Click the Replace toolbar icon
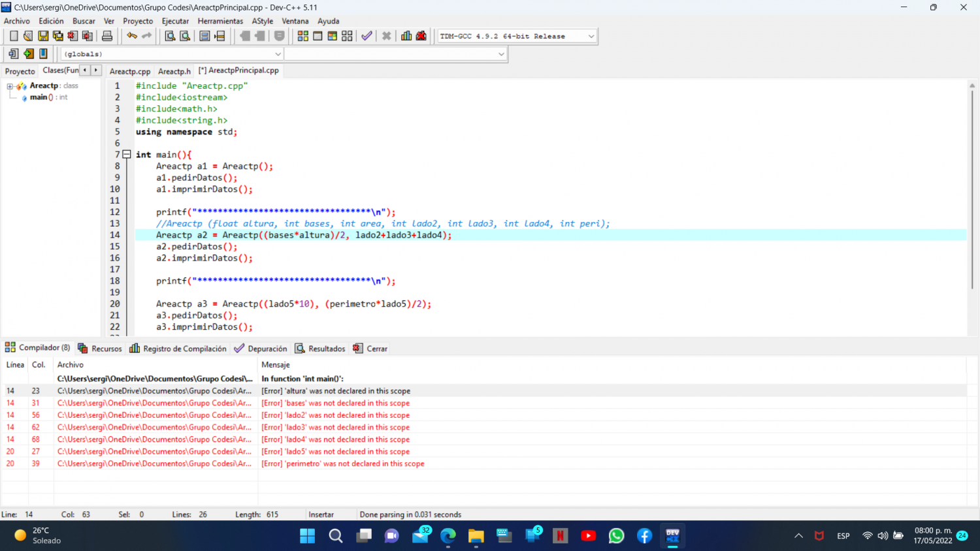The height and width of the screenshot is (551, 980). tap(185, 36)
